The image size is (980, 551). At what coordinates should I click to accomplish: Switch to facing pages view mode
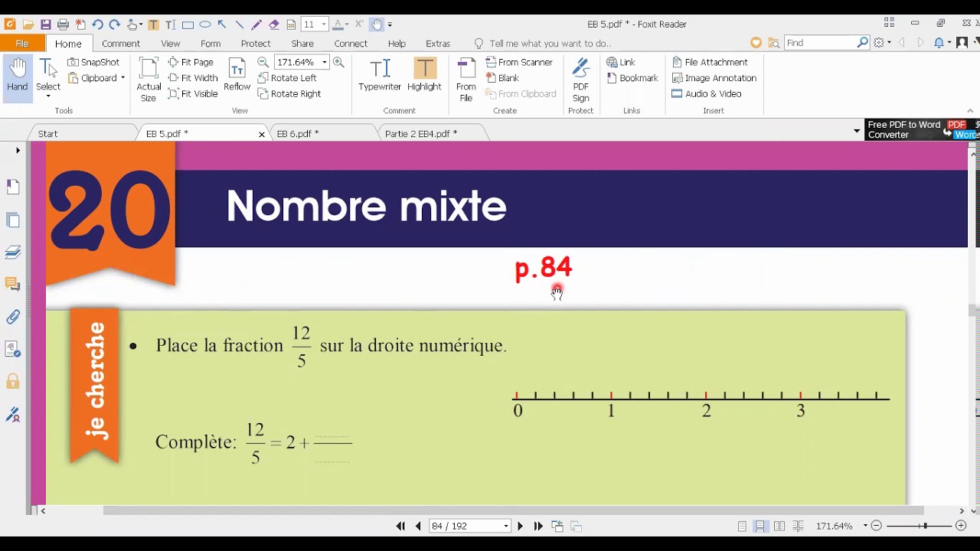click(779, 526)
